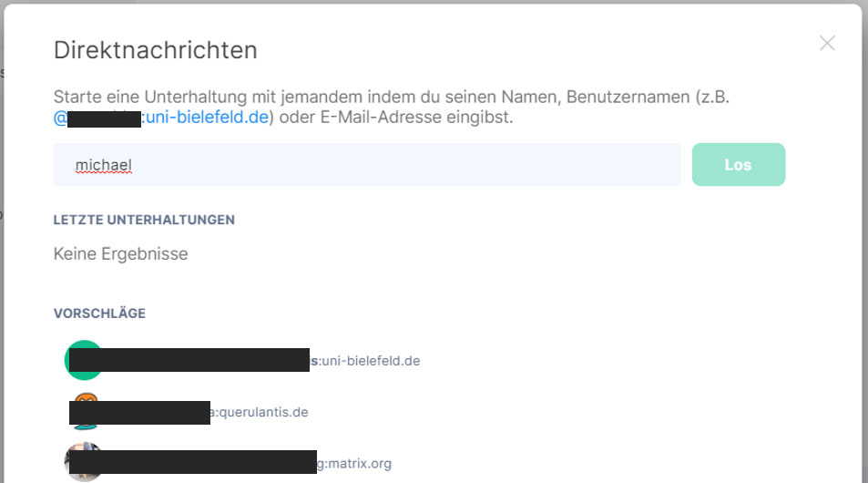Open the example uni-bielefeld.de username link
Viewport: 868px width, 483px height.
pyautogui.click(x=161, y=118)
